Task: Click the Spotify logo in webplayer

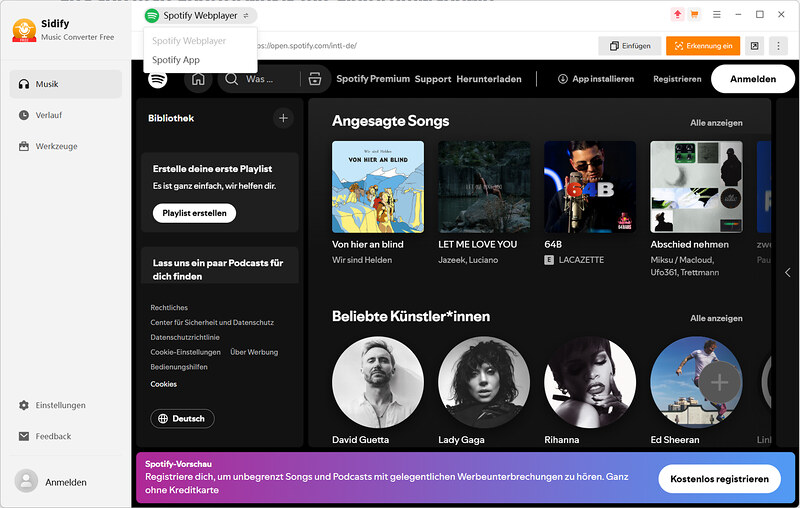Action: click(158, 79)
